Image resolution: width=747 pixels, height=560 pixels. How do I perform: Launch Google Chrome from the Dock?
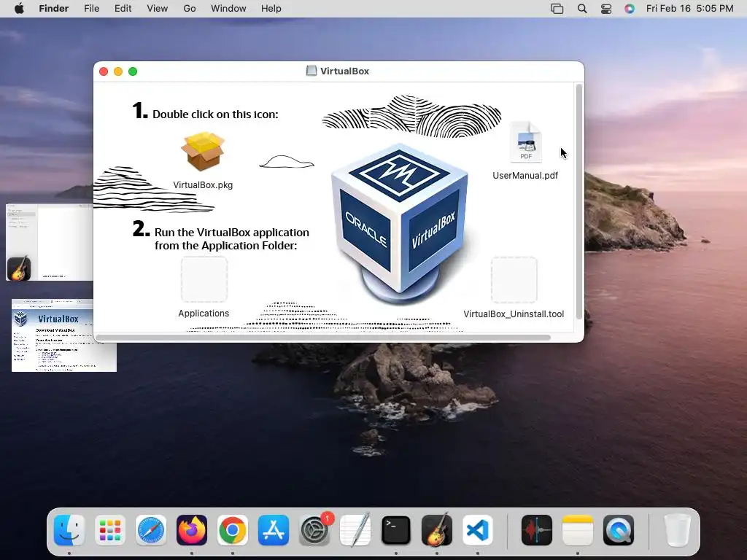click(x=233, y=530)
